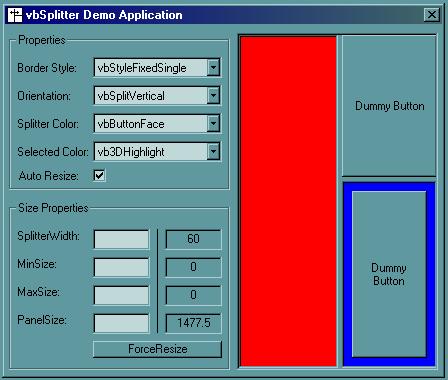This screenshot has width=448, height=380.
Task: Focus the MinSize input field
Action: [x=121, y=267]
